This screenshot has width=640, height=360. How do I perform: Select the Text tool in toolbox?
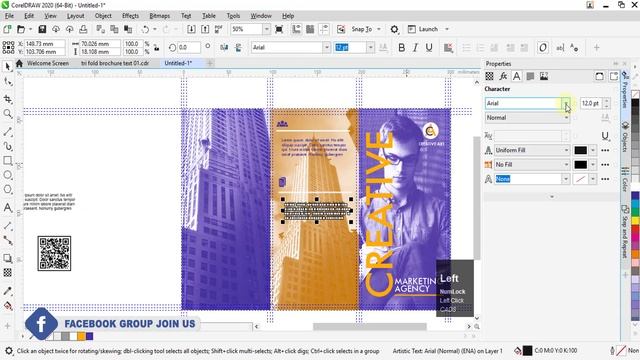click(7, 207)
